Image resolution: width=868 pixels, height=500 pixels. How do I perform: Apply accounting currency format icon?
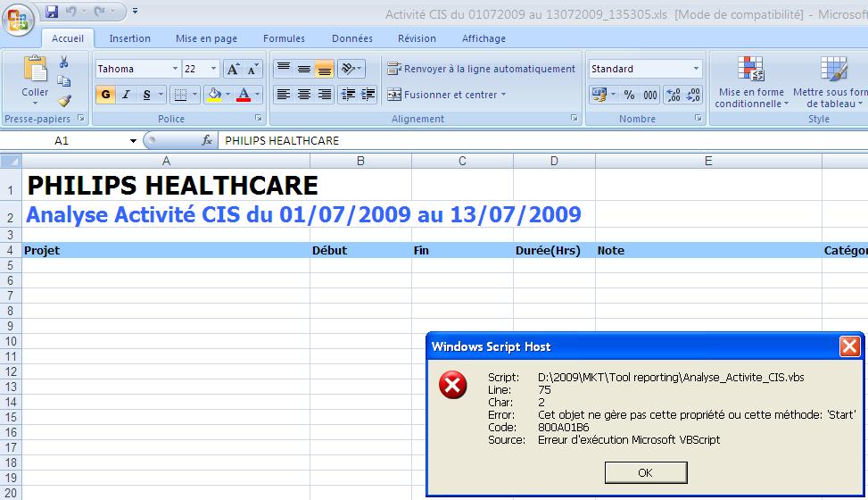point(599,95)
